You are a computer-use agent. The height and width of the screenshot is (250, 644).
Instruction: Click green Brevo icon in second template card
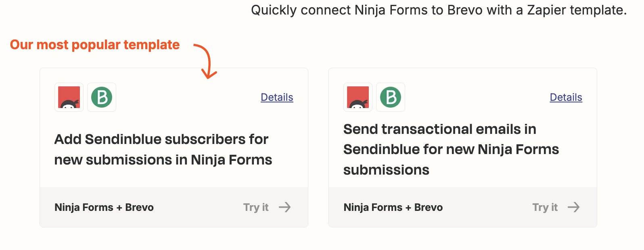[x=391, y=97]
